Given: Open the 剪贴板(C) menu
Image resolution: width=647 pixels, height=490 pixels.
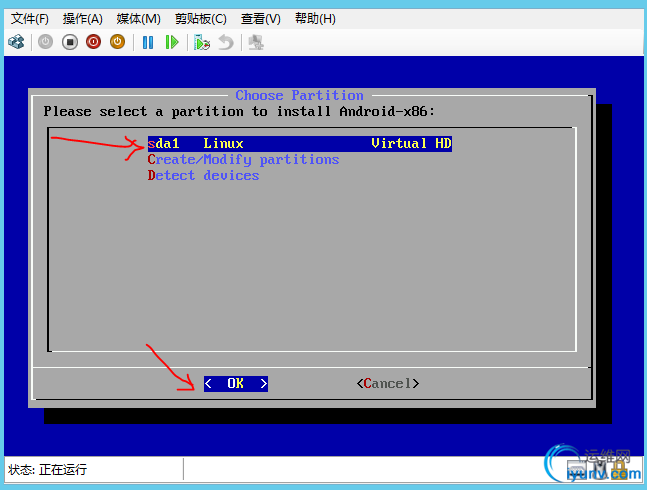Looking at the screenshot, I should pyautogui.click(x=201, y=19).
